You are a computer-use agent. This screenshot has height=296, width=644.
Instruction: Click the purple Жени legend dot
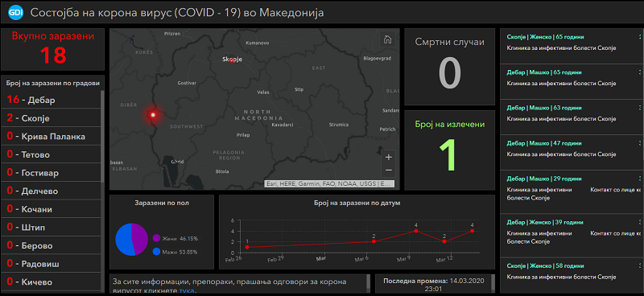coord(156,238)
